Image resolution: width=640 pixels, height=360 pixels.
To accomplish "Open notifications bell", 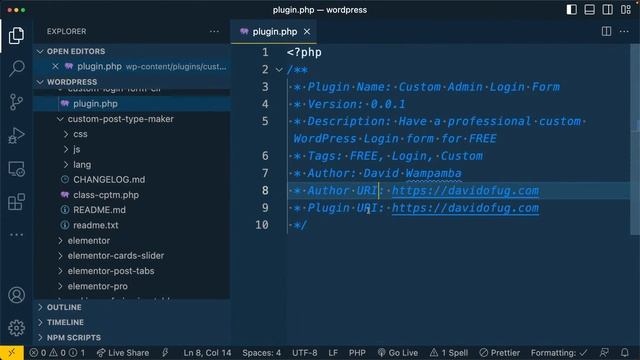I will click(624, 353).
